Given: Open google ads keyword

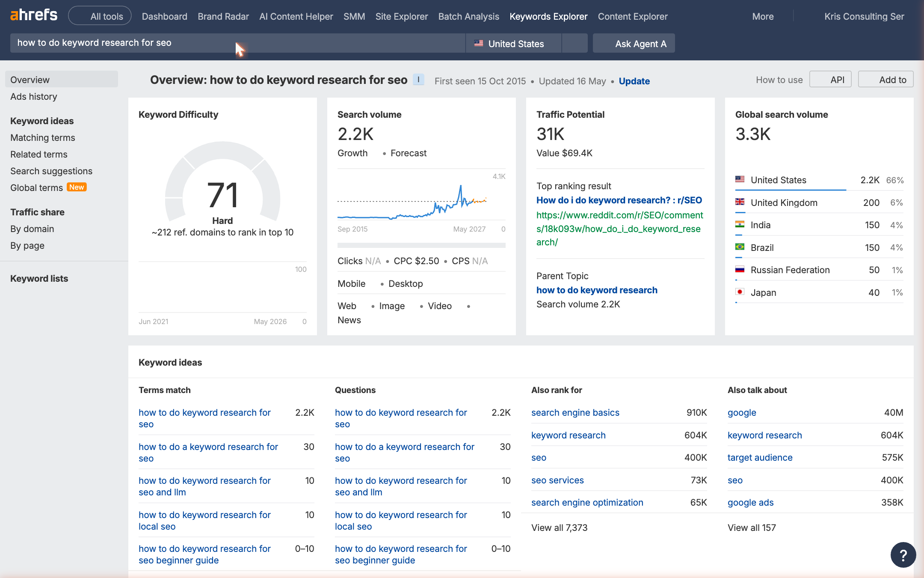Looking at the screenshot, I should click(x=751, y=502).
